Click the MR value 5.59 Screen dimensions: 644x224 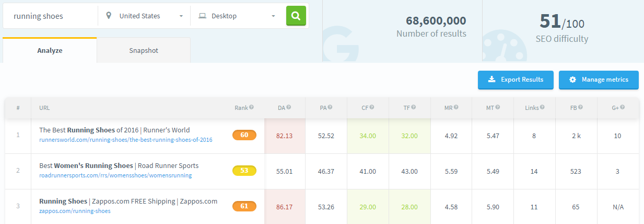(x=451, y=171)
